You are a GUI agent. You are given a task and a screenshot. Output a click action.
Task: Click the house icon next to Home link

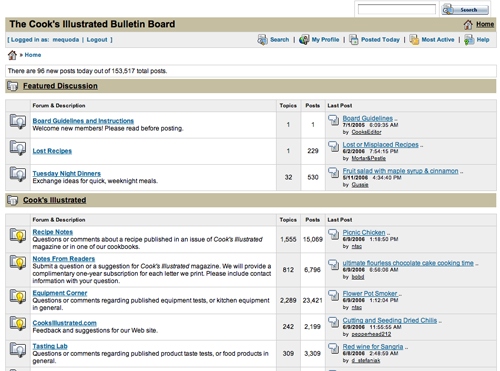click(468, 24)
